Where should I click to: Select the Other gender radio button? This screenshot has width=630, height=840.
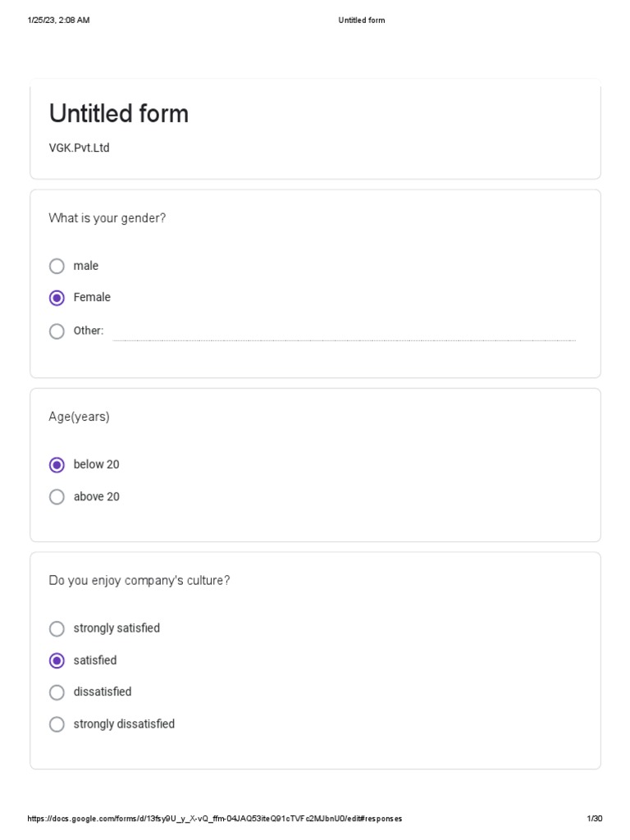coord(57,331)
